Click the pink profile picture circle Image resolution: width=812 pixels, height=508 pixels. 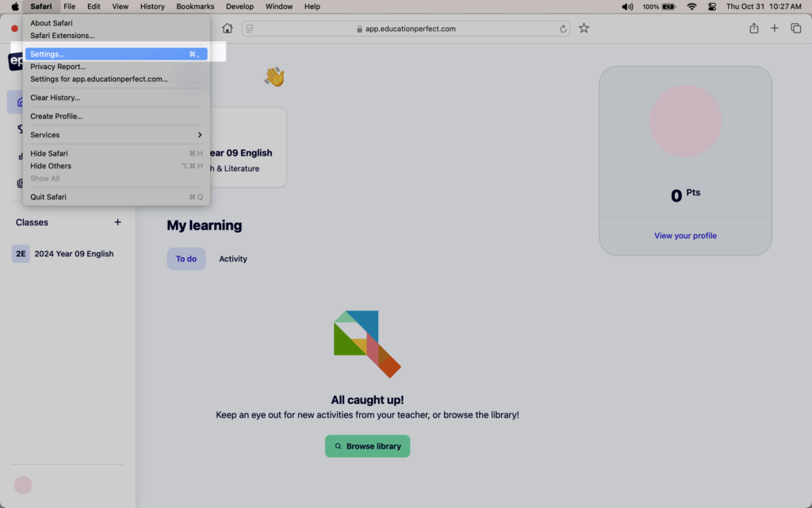click(685, 121)
